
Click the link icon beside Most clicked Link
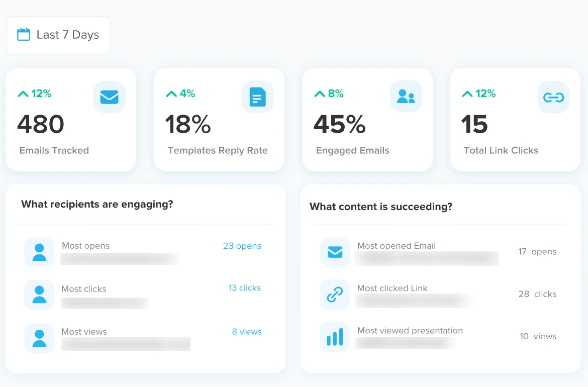[335, 295]
